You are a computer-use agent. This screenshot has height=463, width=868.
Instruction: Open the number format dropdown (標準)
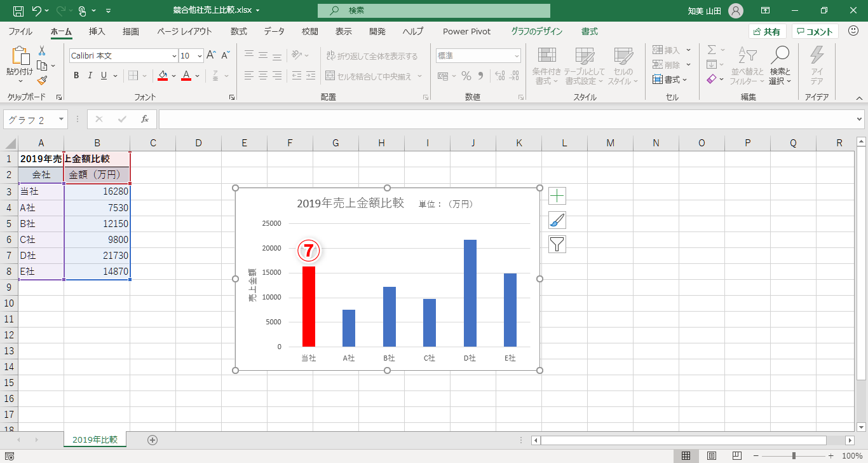[x=516, y=56]
